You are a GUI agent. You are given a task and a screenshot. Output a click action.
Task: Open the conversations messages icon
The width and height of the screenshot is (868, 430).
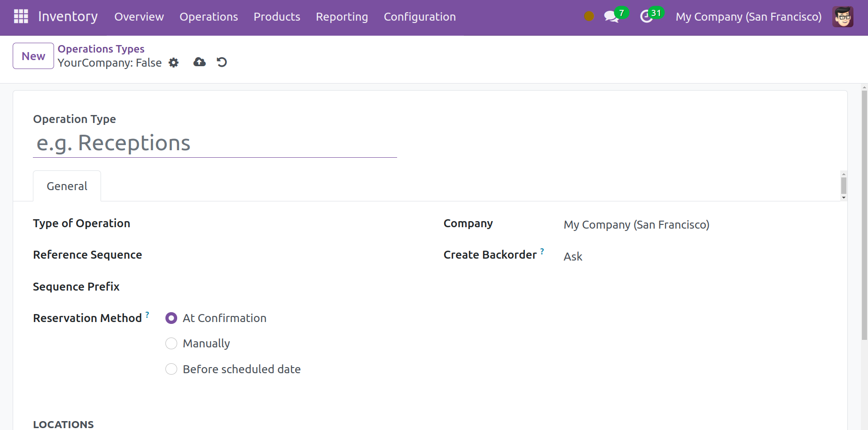coord(610,17)
